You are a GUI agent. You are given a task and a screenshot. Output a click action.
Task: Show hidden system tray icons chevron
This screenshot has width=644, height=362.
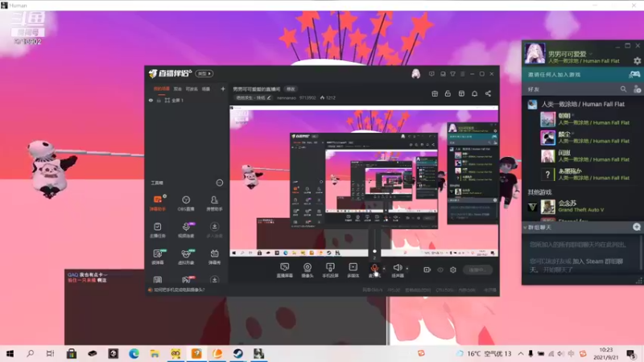click(521, 353)
